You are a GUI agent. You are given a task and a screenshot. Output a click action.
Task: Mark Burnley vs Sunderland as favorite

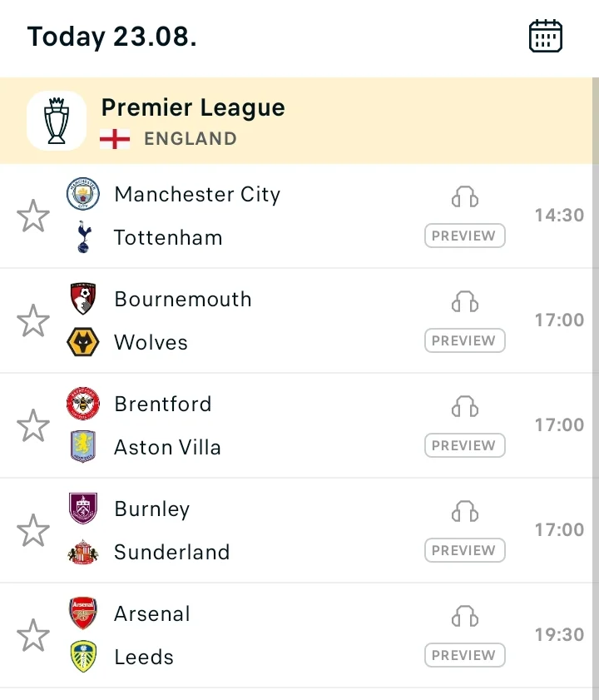point(33,530)
